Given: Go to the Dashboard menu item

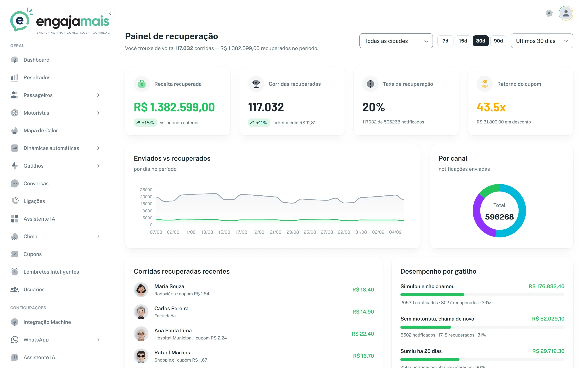Looking at the screenshot, I should pos(55,60).
